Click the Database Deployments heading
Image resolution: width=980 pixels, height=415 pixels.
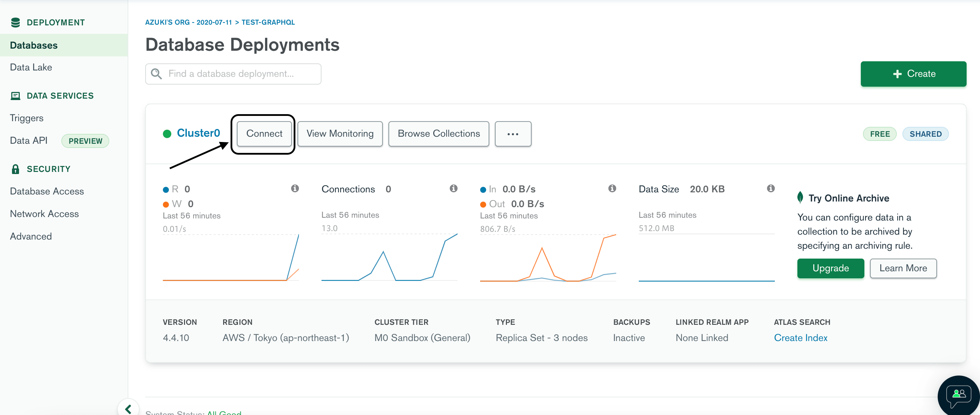[x=242, y=45]
